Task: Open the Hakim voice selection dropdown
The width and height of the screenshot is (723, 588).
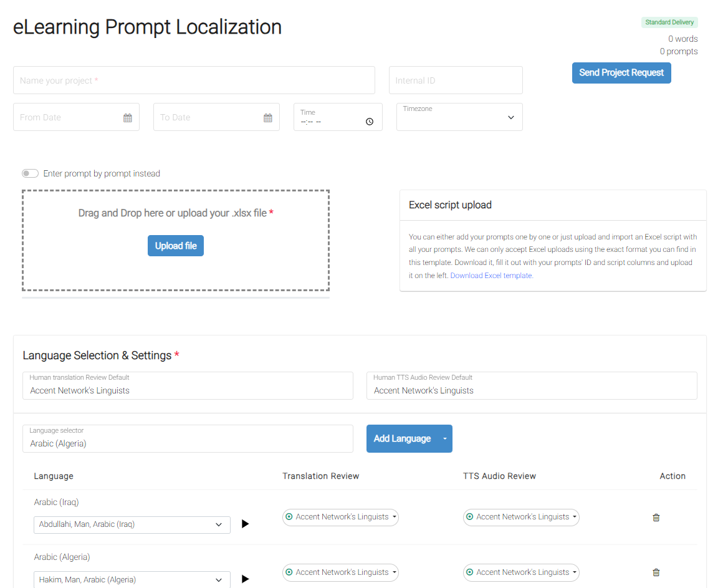Action: 132,580
